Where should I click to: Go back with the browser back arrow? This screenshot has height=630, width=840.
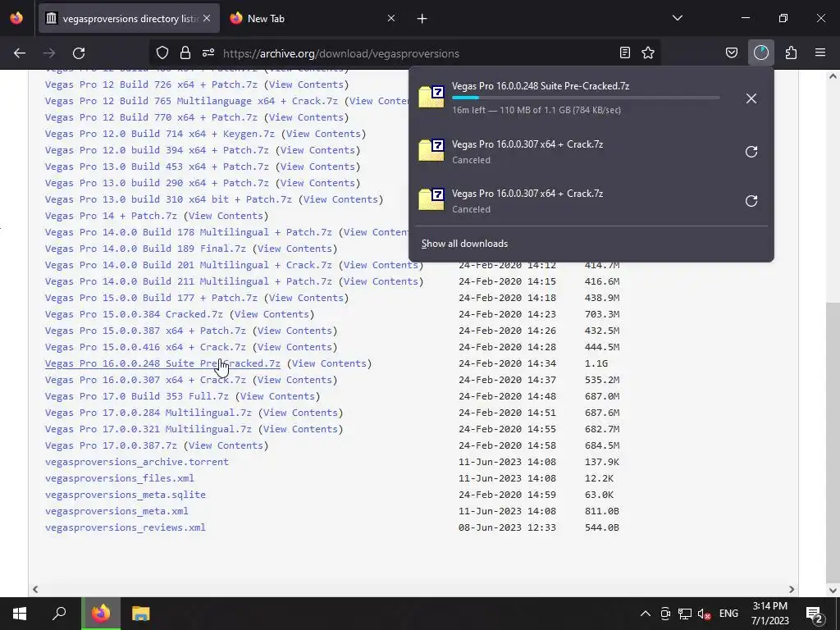[x=20, y=53]
